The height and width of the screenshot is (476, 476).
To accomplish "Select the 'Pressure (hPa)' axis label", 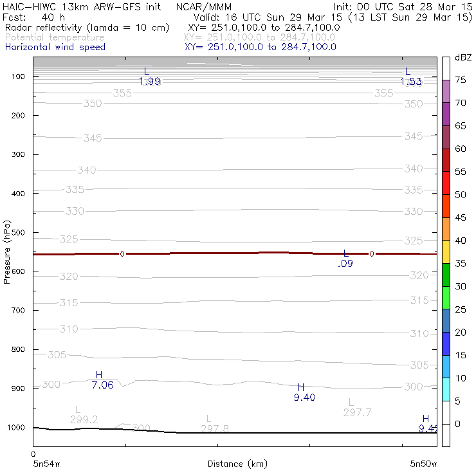I will [x=6, y=252].
